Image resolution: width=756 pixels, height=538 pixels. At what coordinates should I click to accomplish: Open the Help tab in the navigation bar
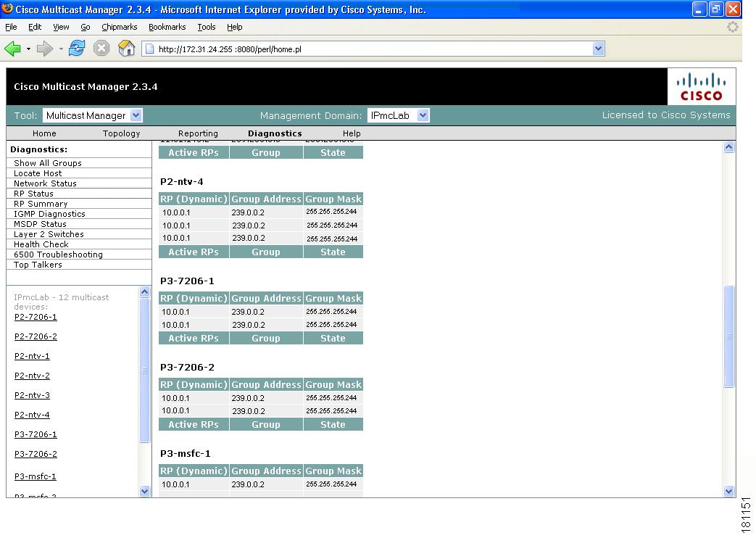pos(352,133)
